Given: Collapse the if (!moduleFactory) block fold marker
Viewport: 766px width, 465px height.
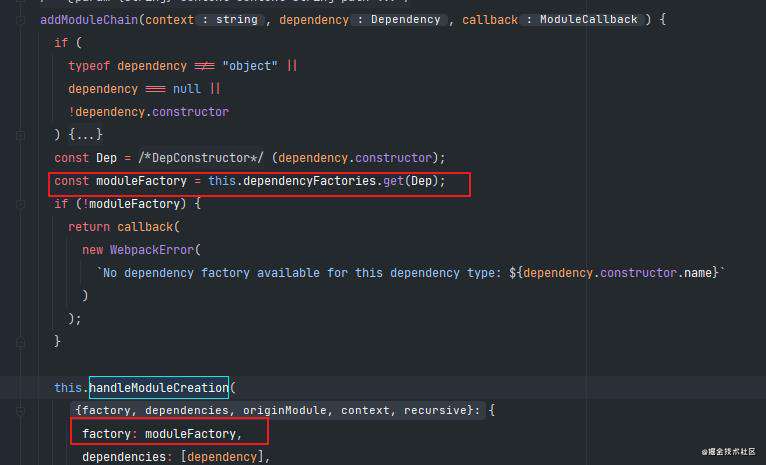Looking at the screenshot, I should click(21, 204).
